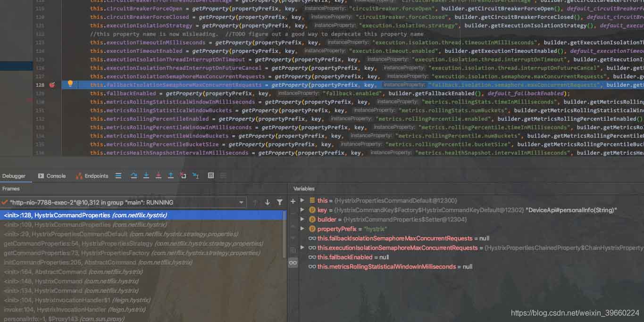Click the TODO comment line 122
This screenshot has width=644, height=322.
(257, 34)
